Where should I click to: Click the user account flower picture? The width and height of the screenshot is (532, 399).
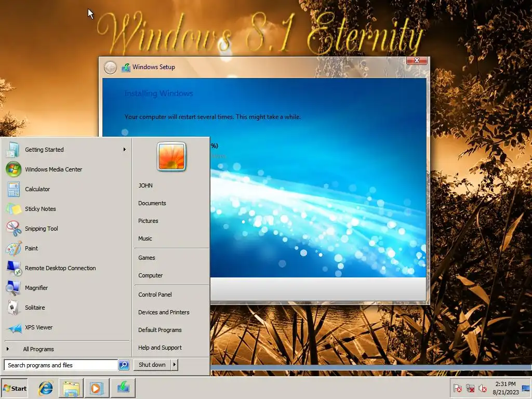tap(171, 156)
